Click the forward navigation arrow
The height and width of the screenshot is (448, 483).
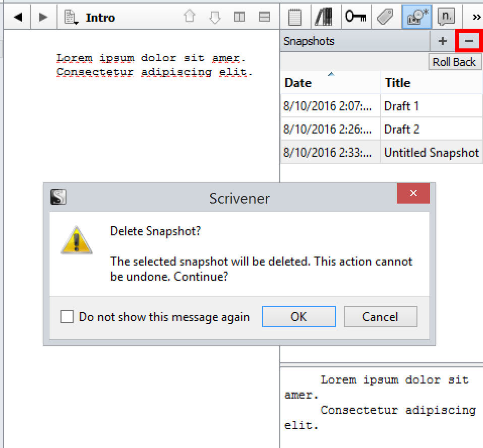click(43, 18)
